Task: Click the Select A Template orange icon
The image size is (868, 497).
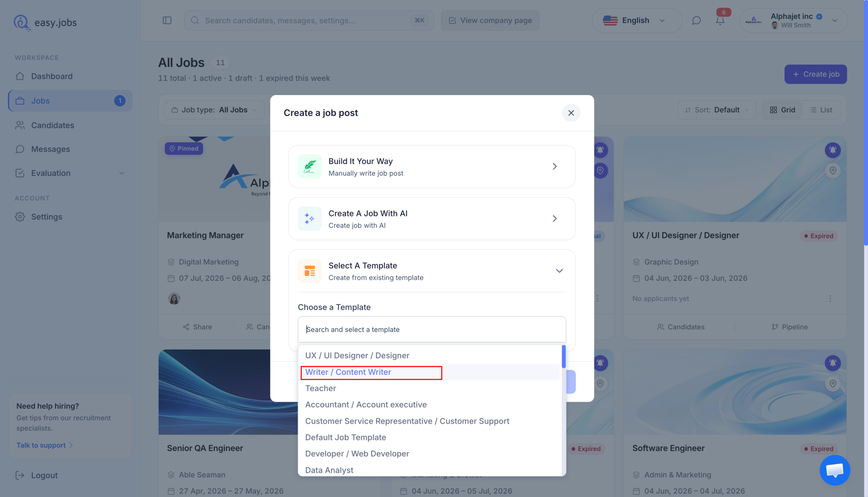Action: (310, 271)
